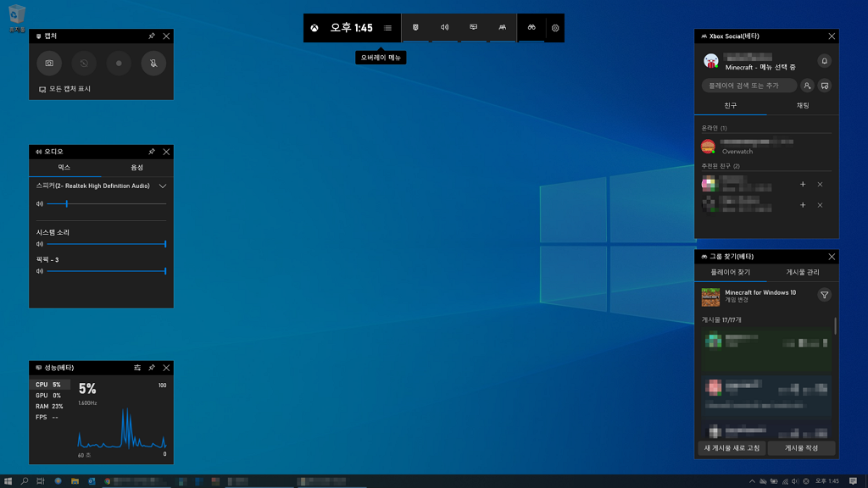This screenshot has width=868, height=488.
Task: Open Game Bar settings gear
Action: [x=555, y=28]
